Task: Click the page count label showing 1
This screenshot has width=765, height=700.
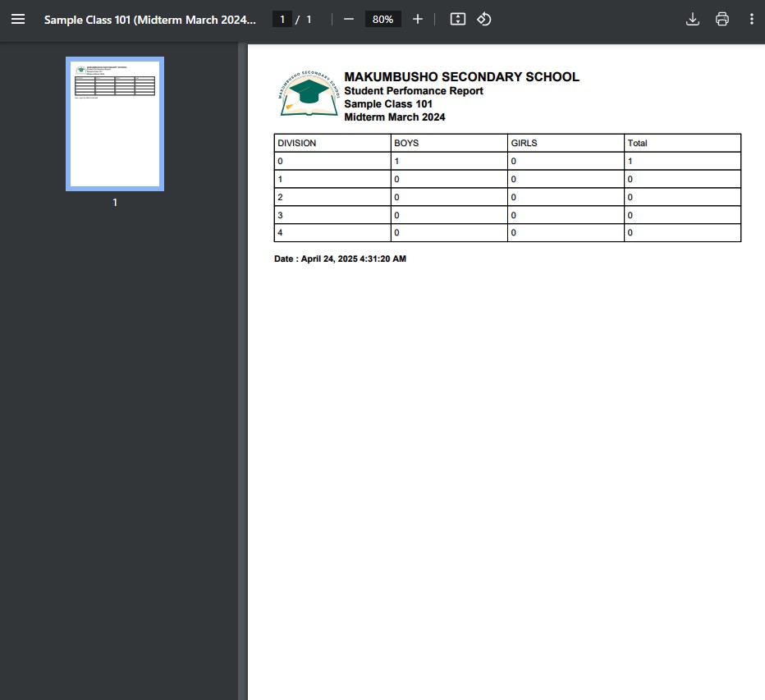Action: [x=309, y=19]
